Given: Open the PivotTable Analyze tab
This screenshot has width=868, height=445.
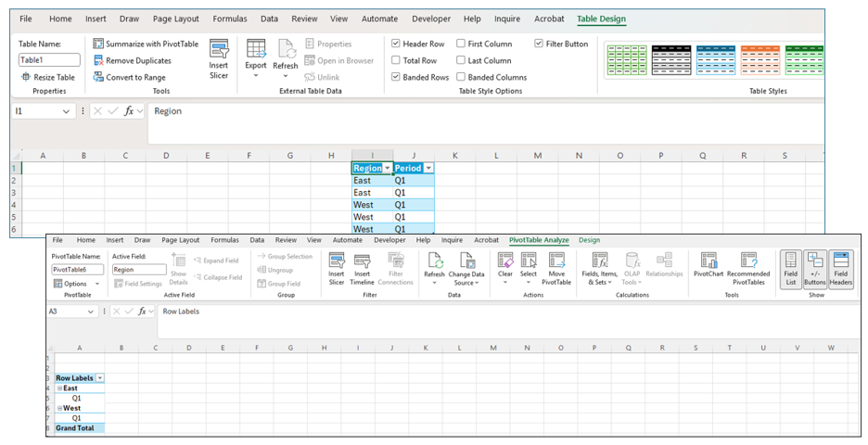Looking at the screenshot, I should 539,240.
